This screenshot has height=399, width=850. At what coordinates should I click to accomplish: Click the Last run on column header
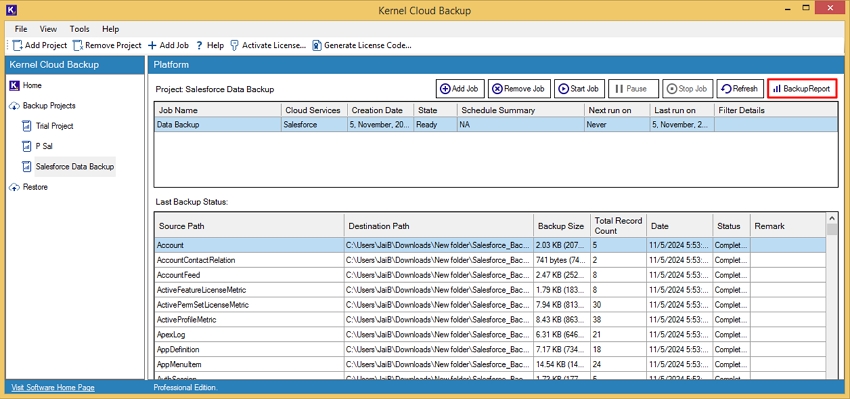coord(682,110)
